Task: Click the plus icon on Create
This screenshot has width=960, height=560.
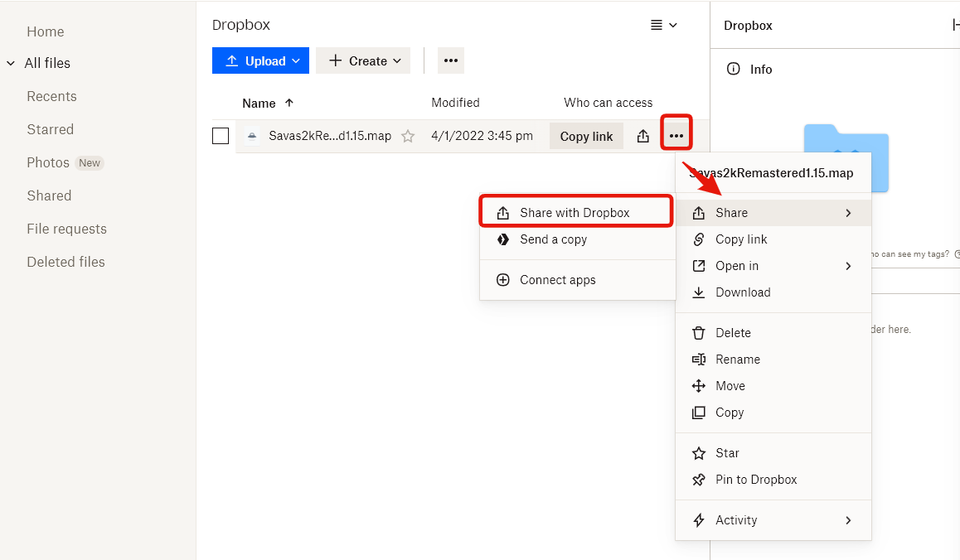Action: pos(335,60)
